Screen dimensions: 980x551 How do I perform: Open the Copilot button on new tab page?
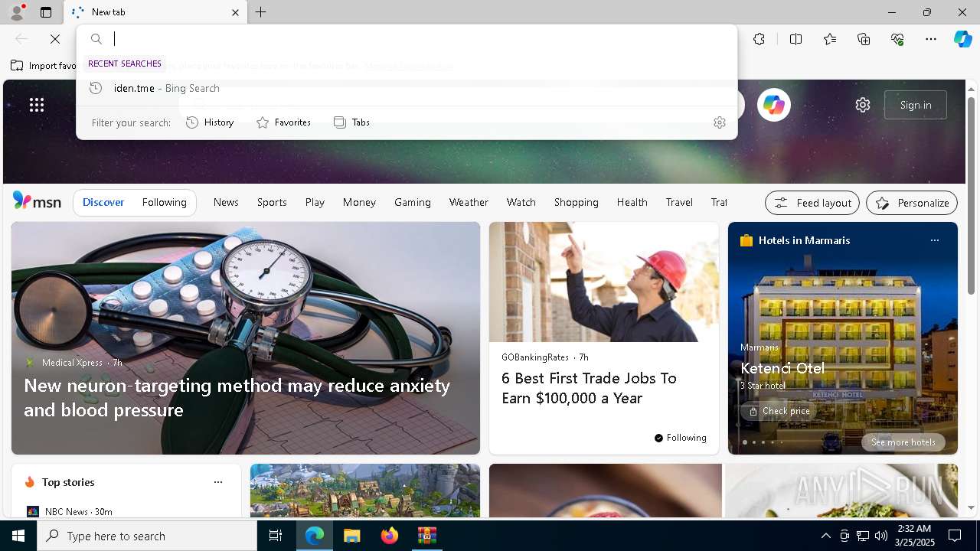tap(773, 105)
